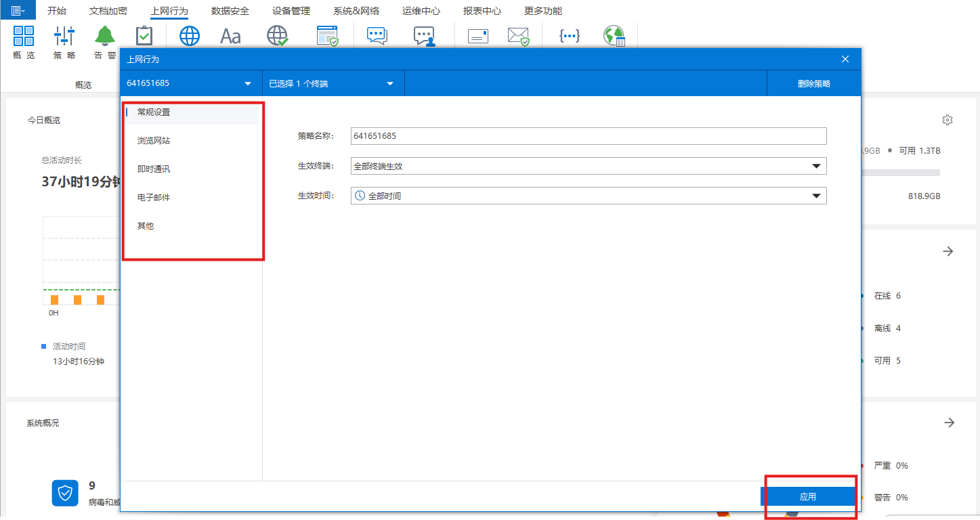Open the 设备管理 ribbon tab
980x520 pixels.
[291, 11]
